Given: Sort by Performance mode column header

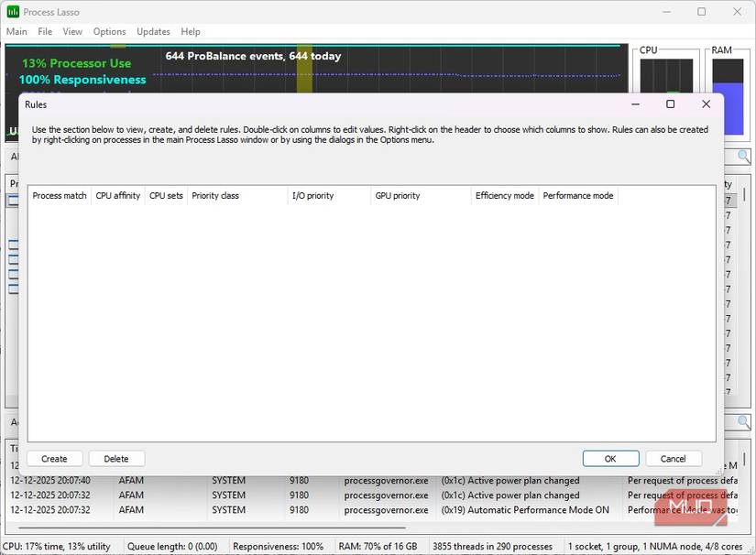Looking at the screenshot, I should [578, 196].
